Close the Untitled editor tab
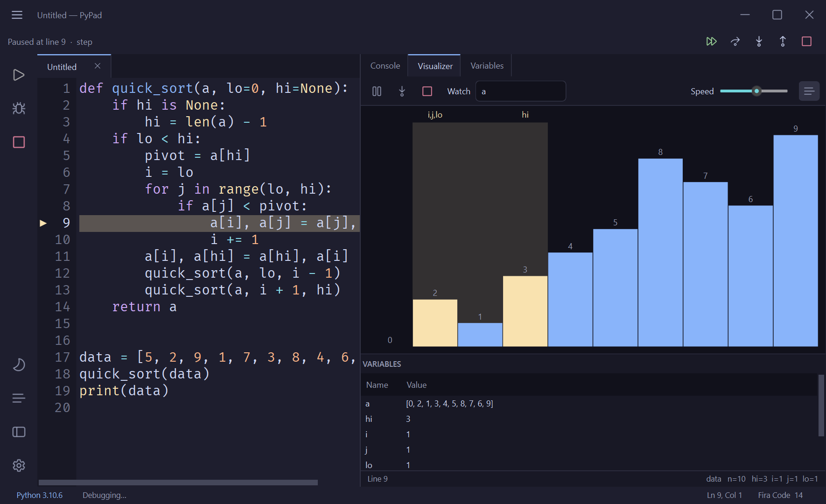 (x=98, y=66)
